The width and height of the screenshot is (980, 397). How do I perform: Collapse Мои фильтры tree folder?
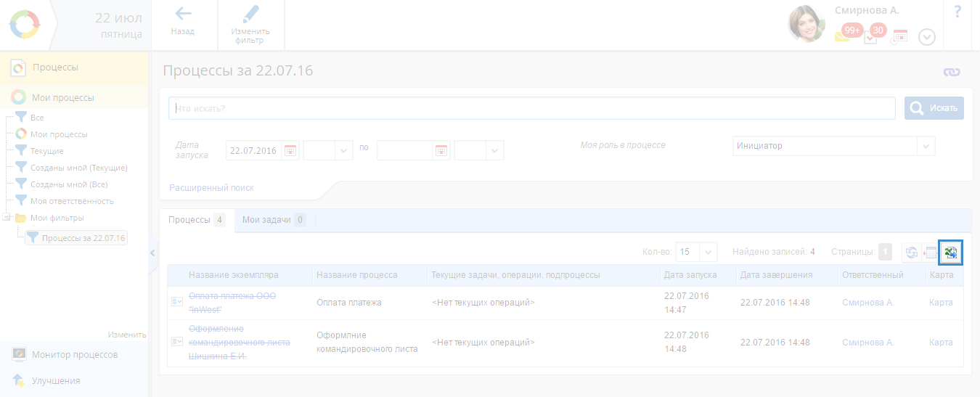(7, 218)
